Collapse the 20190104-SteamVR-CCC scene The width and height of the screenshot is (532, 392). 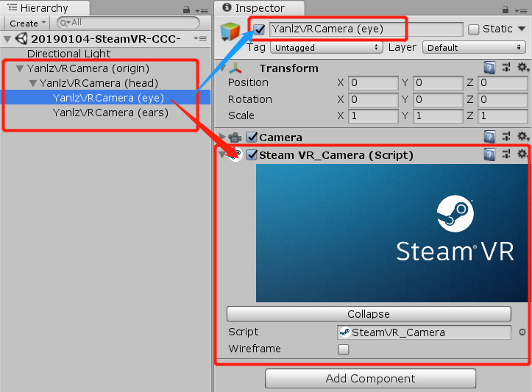[7, 39]
